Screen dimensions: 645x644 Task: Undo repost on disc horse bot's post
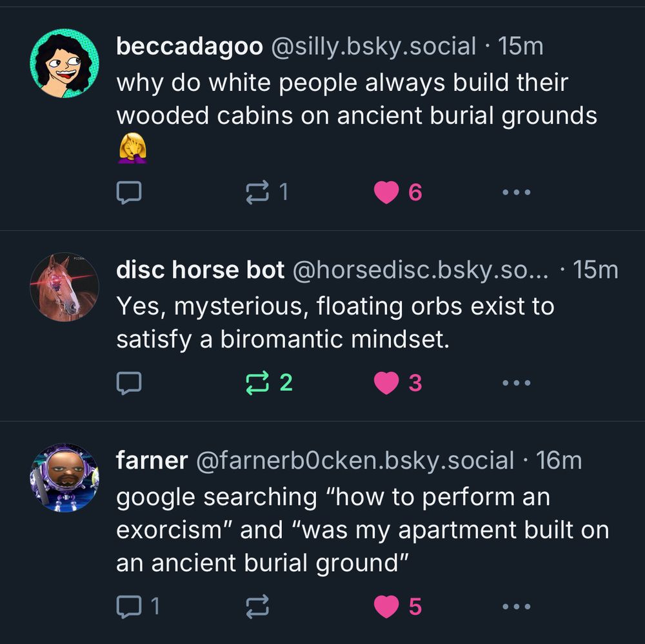click(x=258, y=383)
